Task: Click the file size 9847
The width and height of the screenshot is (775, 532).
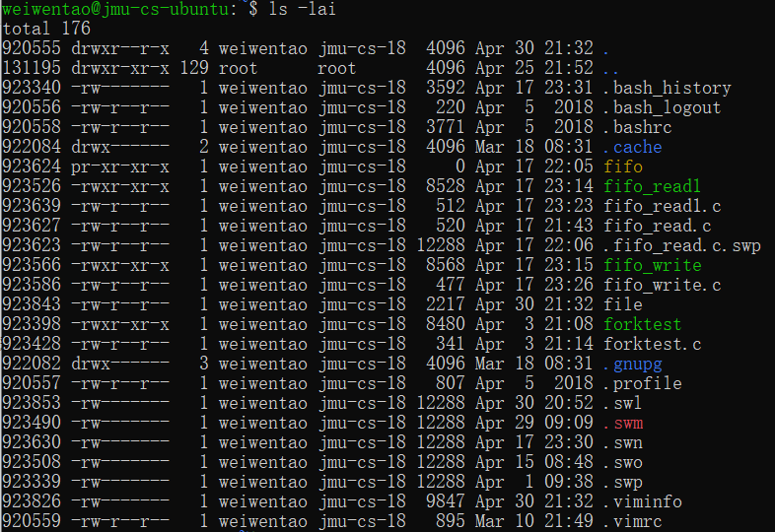Action: pos(446,502)
